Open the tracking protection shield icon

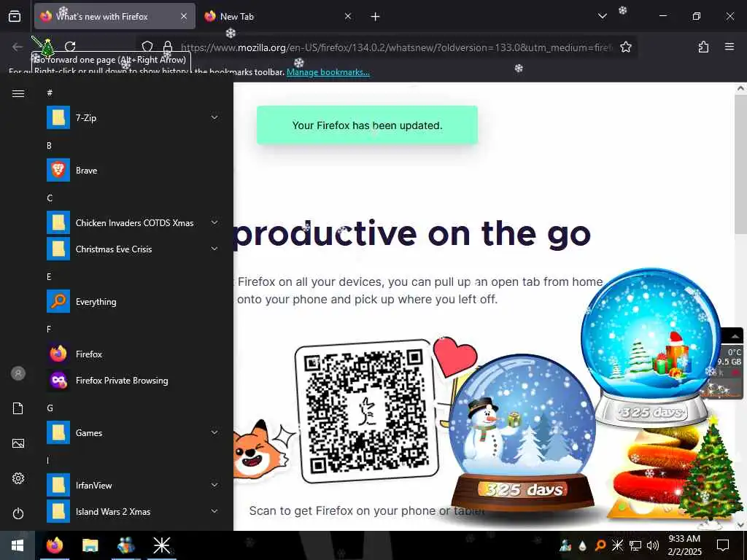coord(147,47)
